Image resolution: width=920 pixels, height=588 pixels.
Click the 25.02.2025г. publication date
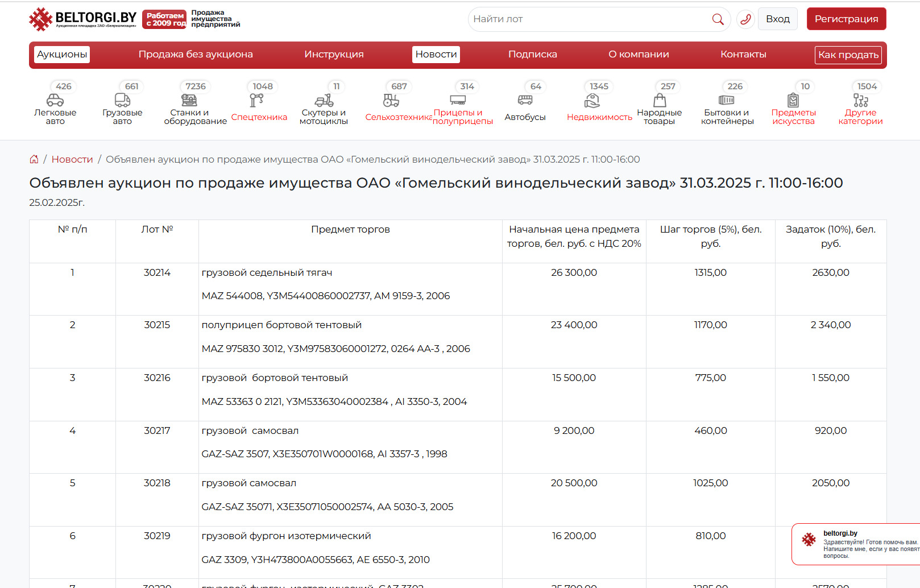point(57,203)
